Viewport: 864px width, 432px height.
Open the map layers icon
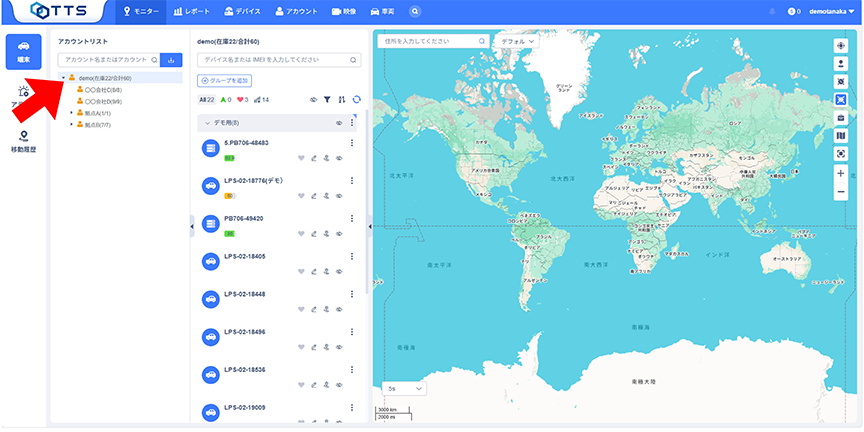(x=840, y=135)
